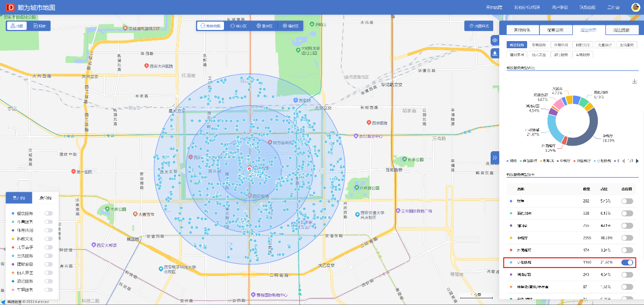Screen dimensions: 644x305
Task: Filter by 儿童亲子 category chip
Action: point(604,45)
